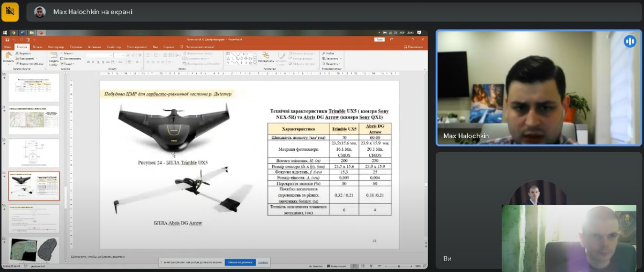The image size is (644, 272).
Task: Open the font name combo box
Action: tap(99, 55)
